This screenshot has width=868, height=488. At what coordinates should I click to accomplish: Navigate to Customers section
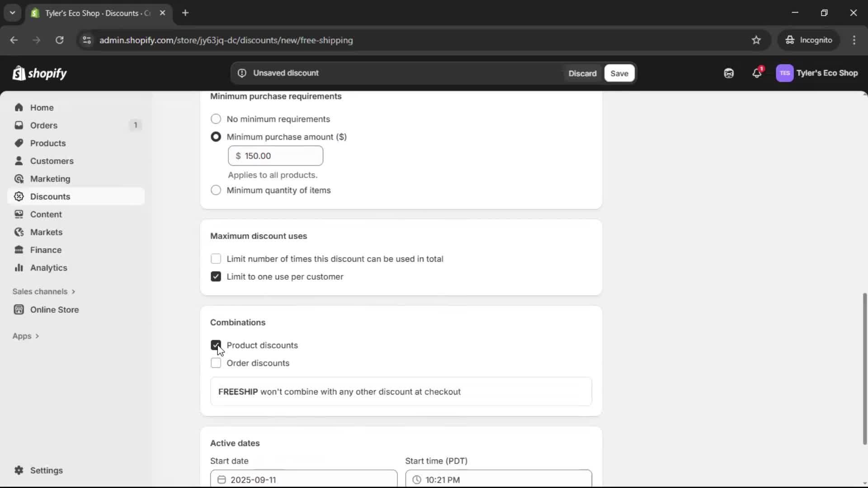pos(52,160)
